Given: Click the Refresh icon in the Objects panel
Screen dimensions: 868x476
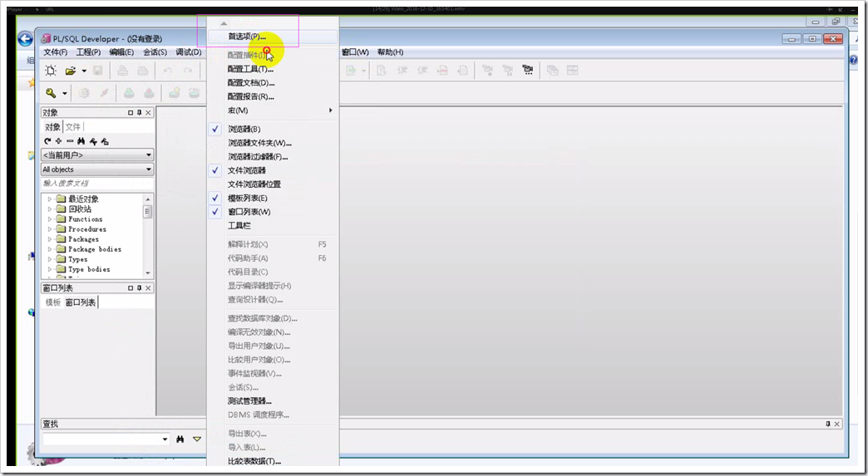Looking at the screenshot, I should (47, 141).
